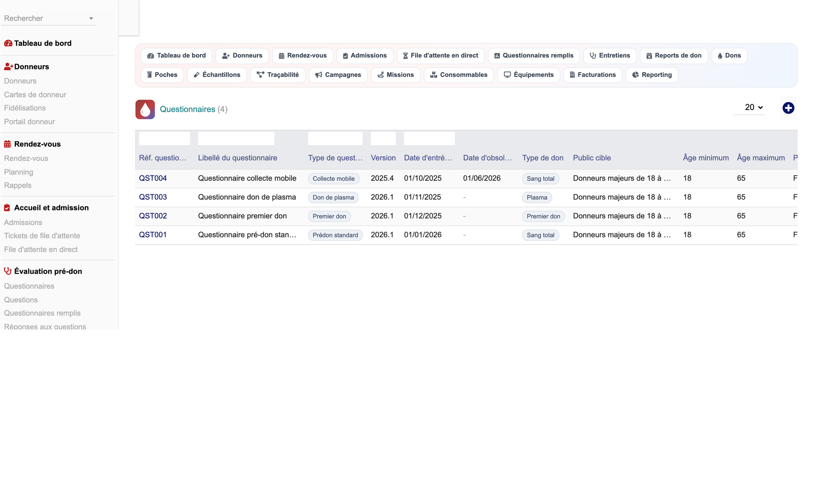The image size is (815, 504).
Task: Open Planning in sidebar
Action: click(x=18, y=172)
